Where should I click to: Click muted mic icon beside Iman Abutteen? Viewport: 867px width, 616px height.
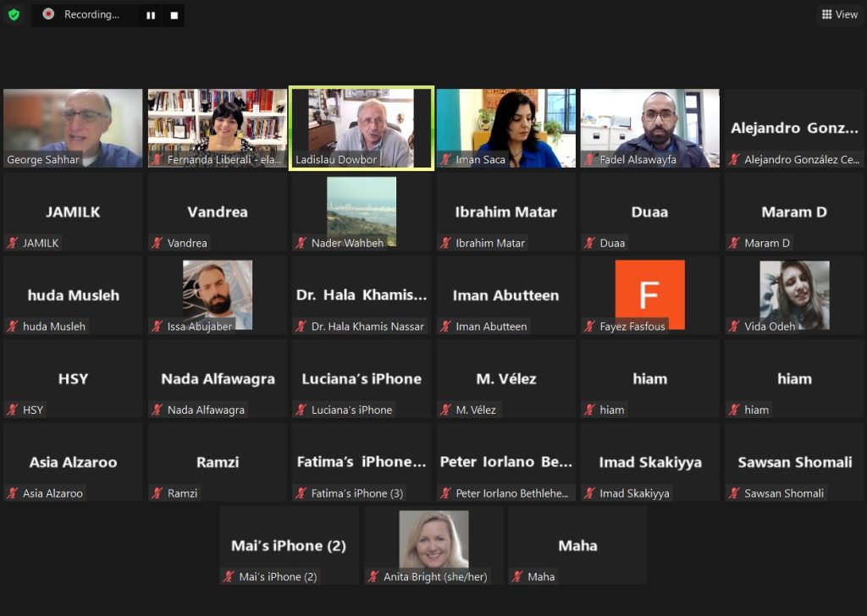(x=446, y=327)
